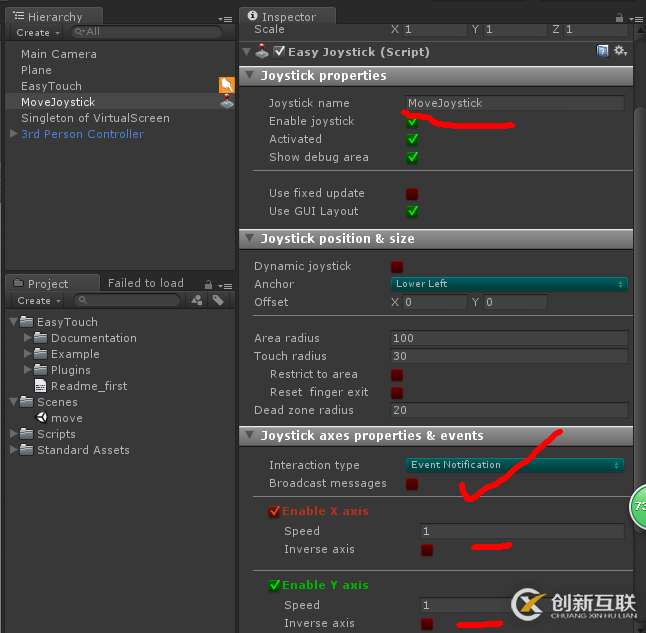Open the Anchor Lower Left dropdown

pos(509,284)
